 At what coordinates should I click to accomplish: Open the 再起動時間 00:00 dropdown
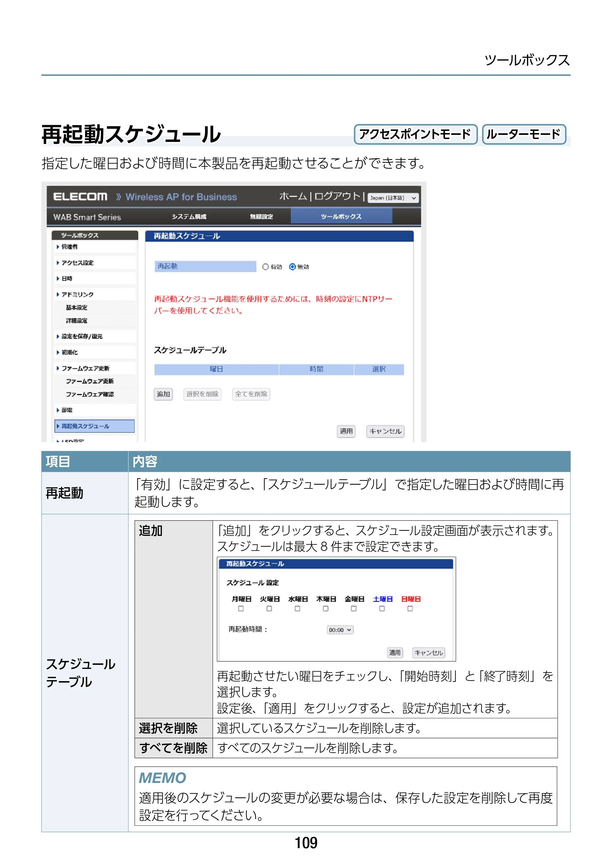pos(340,630)
